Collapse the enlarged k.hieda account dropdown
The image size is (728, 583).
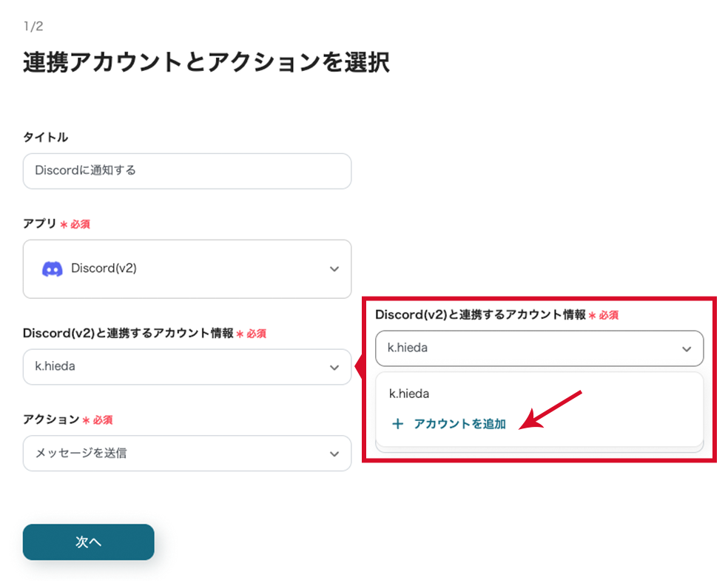click(539, 348)
